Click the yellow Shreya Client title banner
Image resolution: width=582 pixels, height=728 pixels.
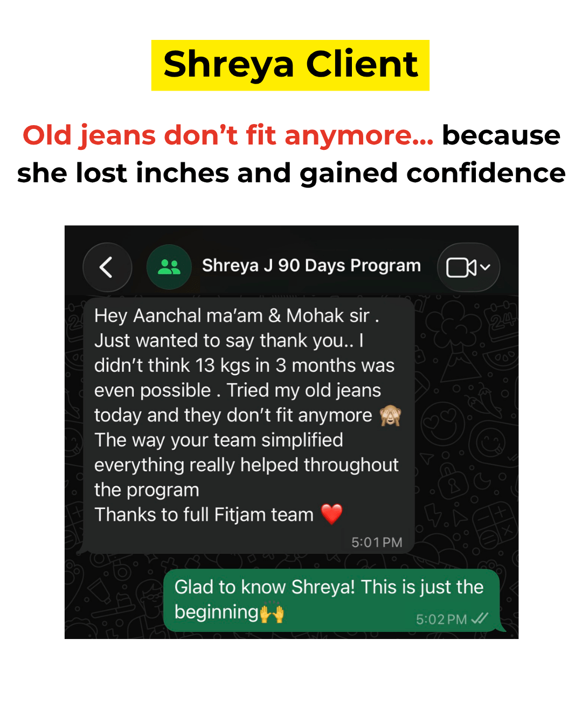[x=290, y=65]
